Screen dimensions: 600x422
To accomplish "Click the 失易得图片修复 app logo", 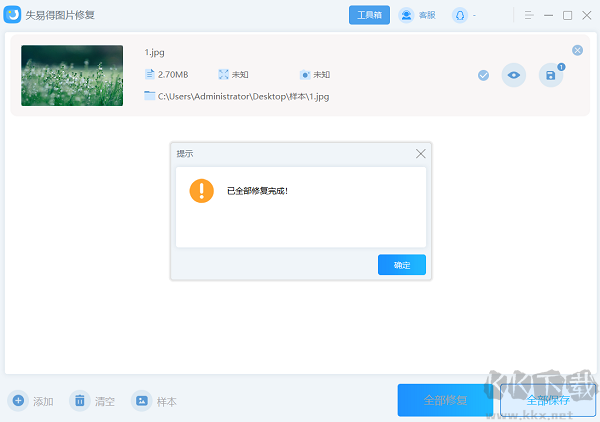I will [x=12, y=15].
